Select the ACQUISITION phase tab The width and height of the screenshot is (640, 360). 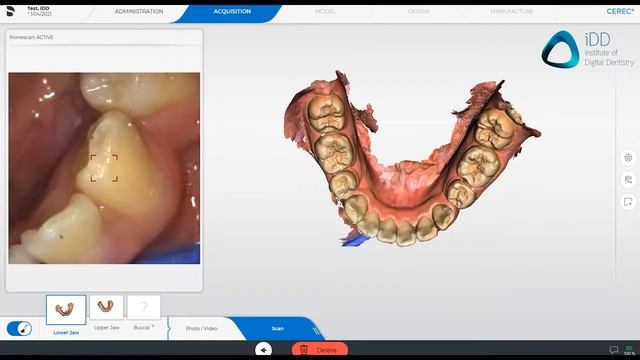pos(232,11)
